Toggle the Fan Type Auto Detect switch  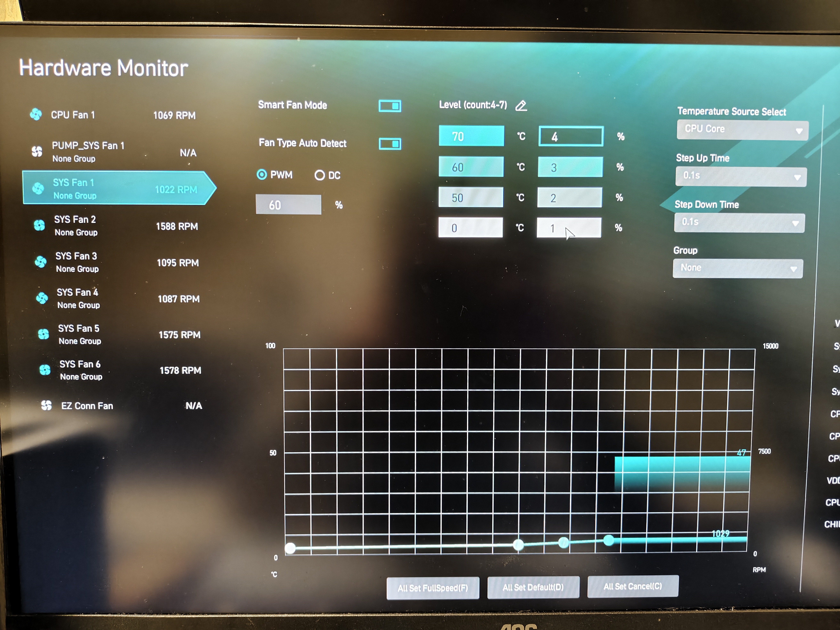tap(390, 144)
